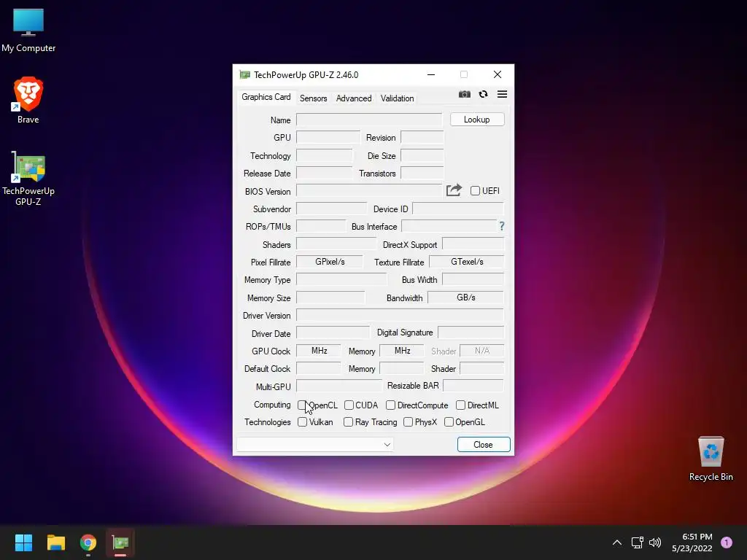Image resolution: width=747 pixels, height=560 pixels.
Task: Click the GPU Clock MHz field
Action: [x=318, y=351]
